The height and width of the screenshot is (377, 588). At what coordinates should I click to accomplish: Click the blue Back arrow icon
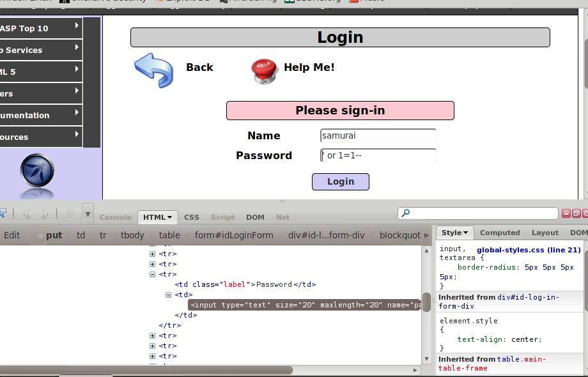pos(153,69)
